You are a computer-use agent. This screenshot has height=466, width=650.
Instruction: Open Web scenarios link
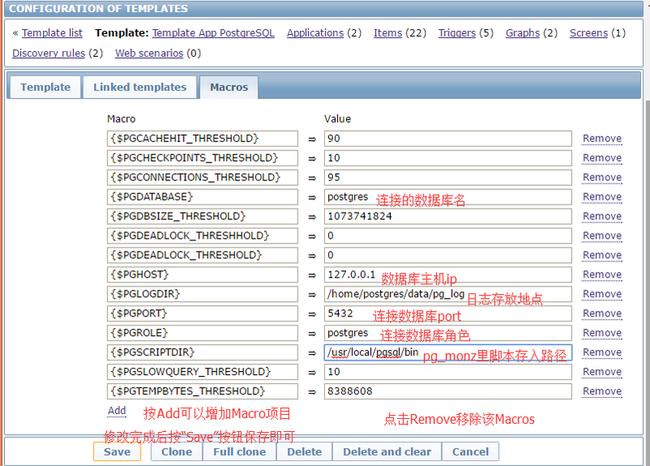[x=149, y=53]
